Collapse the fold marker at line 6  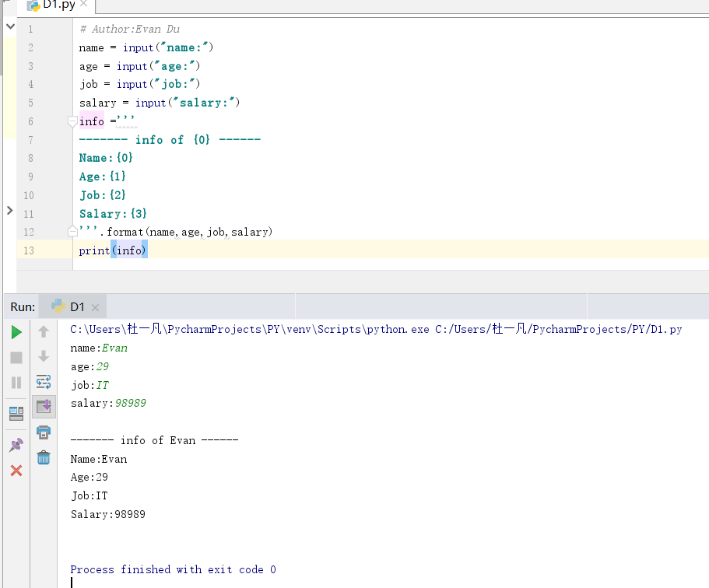pos(72,121)
